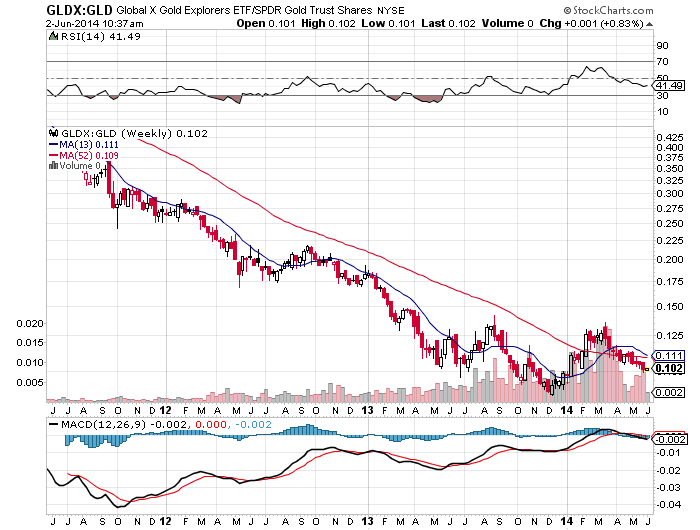
Task: Click the 41.49 RSI value tag on the axis
Action: [x=669, y=85]
